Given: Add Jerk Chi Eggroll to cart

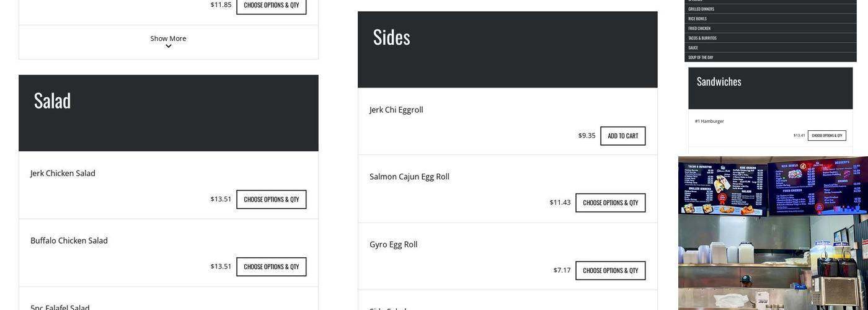Looking at the screenshot, I should coord(622,136).
